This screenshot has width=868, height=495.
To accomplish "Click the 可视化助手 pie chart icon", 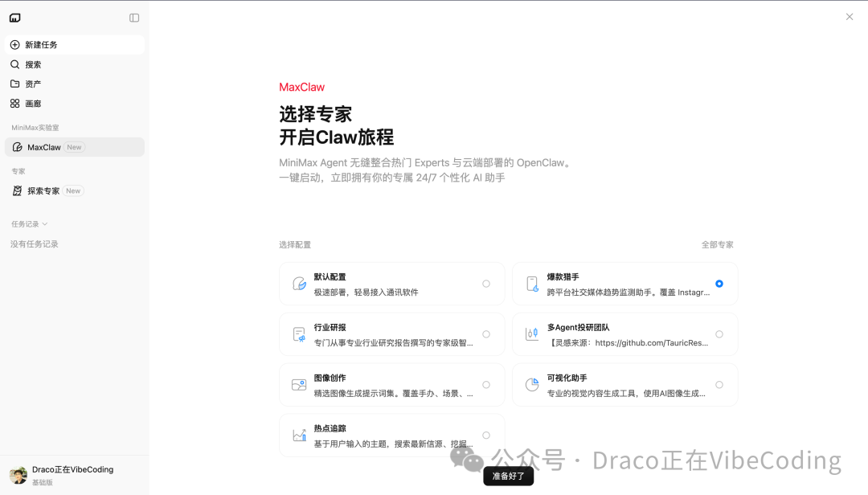I will (531, 384).
